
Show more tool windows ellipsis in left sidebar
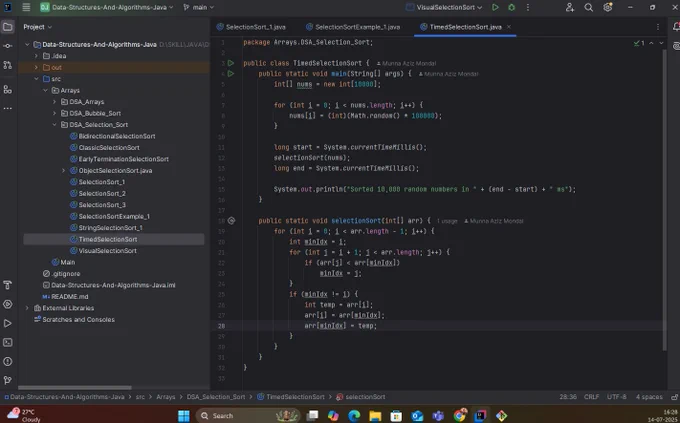click(x=7, y=108)
